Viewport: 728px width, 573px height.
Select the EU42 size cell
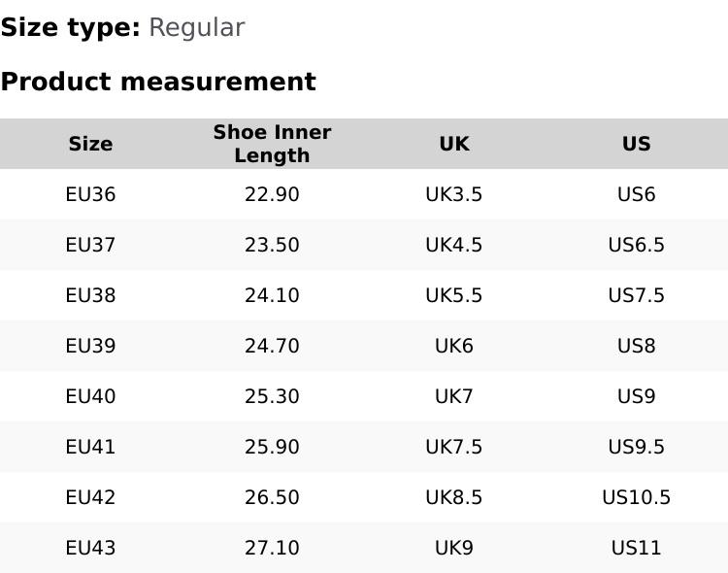[x=90, y=497]
